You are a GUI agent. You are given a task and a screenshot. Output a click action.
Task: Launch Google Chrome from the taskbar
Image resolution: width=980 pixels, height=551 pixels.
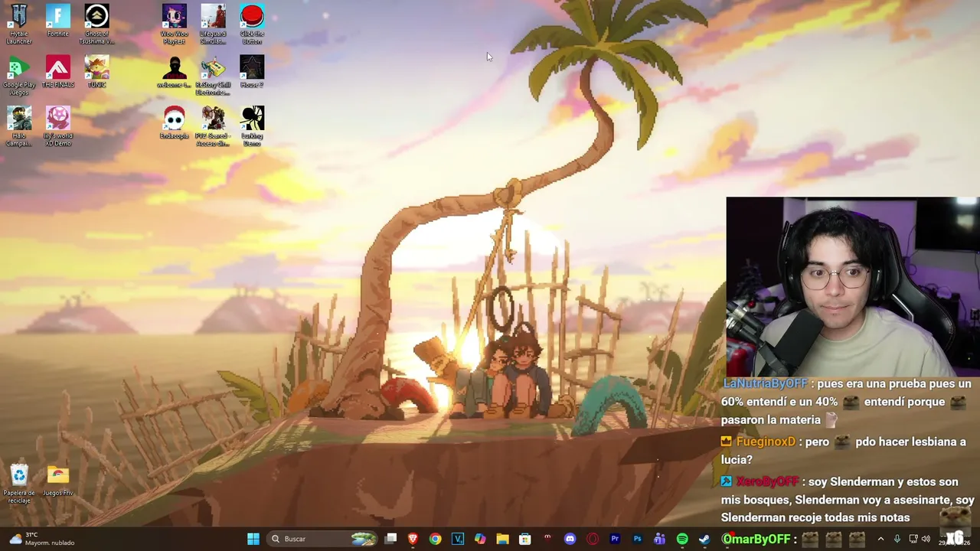[435, 539]
